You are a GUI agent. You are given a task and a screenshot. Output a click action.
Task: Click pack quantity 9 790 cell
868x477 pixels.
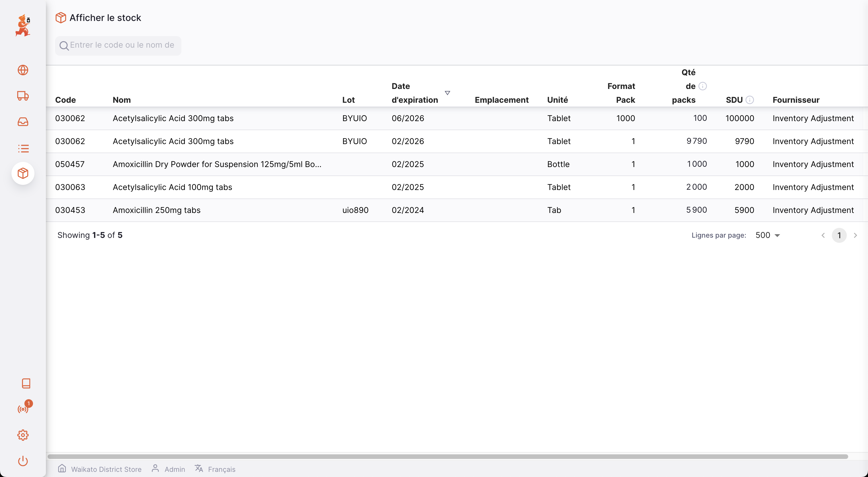pos(696,141)
